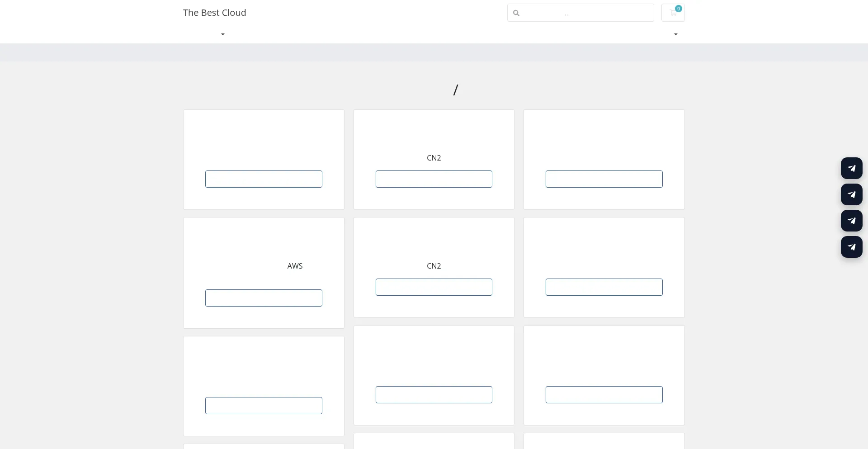868x449 pixels.
Task: Click the cart item count badge
Action: point(679,9)
